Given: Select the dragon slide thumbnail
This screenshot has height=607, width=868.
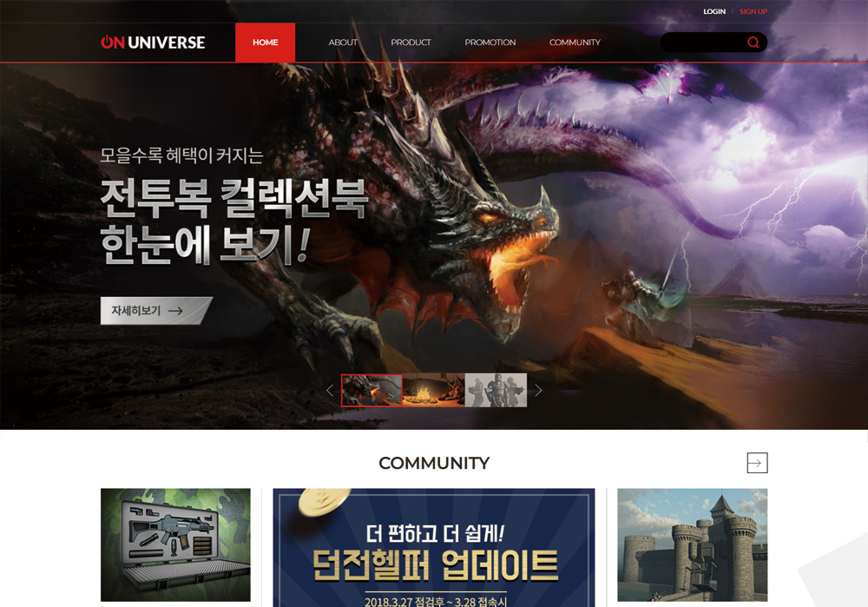Looking at the screenshot, I should (372, 391).
